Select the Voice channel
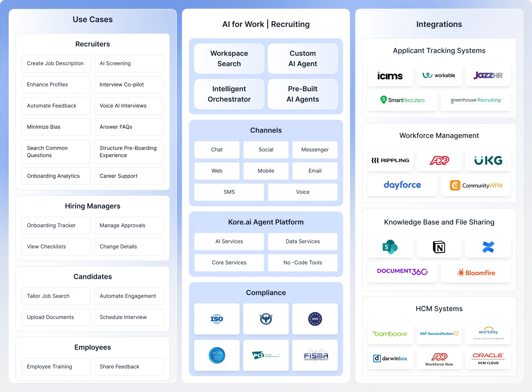 (303, 192)
